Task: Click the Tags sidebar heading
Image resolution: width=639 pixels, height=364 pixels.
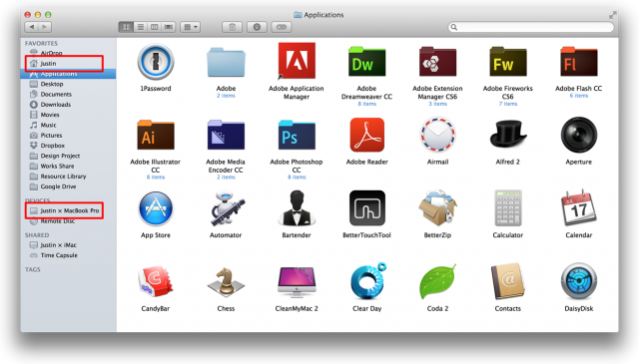Action: tap(33, 269)
